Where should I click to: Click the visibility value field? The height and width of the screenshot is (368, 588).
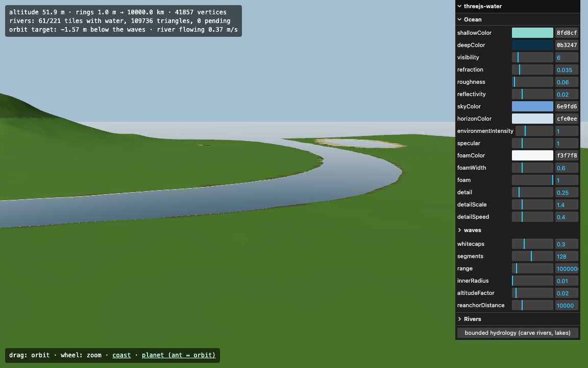coord(567,57)
